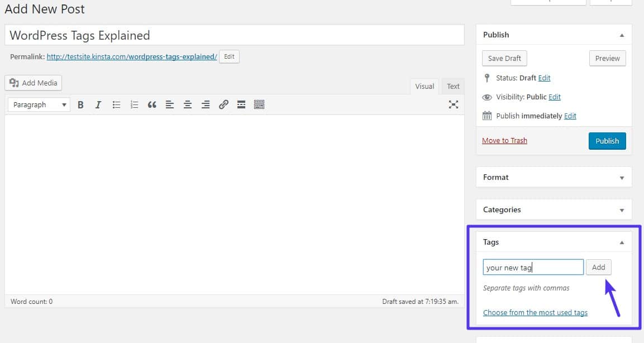The width and height of the screenshot is (644, 343).
Task: Switch to the Text editor tab
Action: pyautogui.click(x=452, y=86)
